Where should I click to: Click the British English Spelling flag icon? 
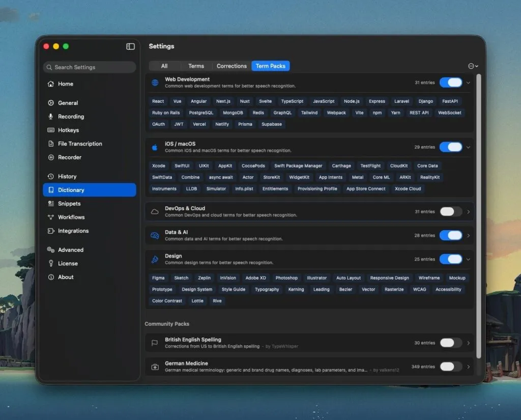point(155,343)
